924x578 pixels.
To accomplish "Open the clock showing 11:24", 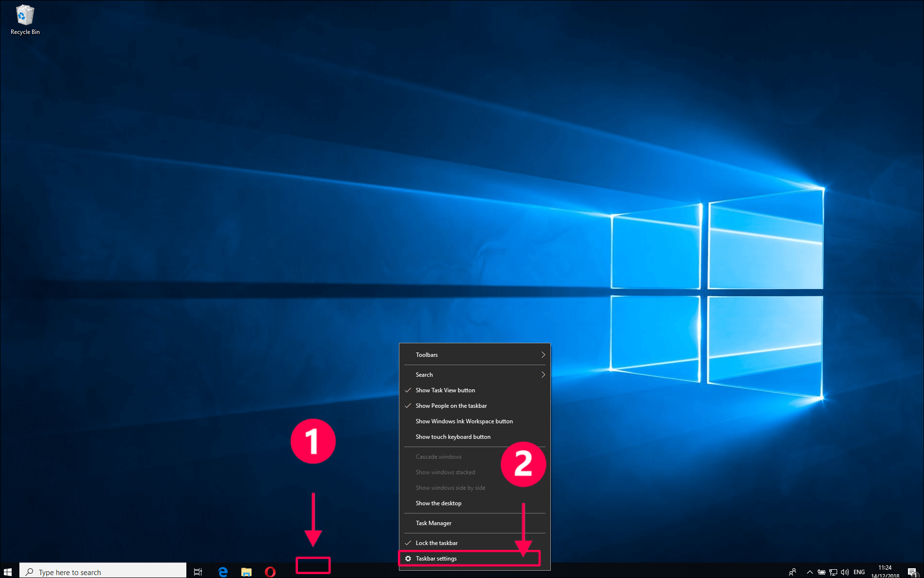I will point(885,571).
